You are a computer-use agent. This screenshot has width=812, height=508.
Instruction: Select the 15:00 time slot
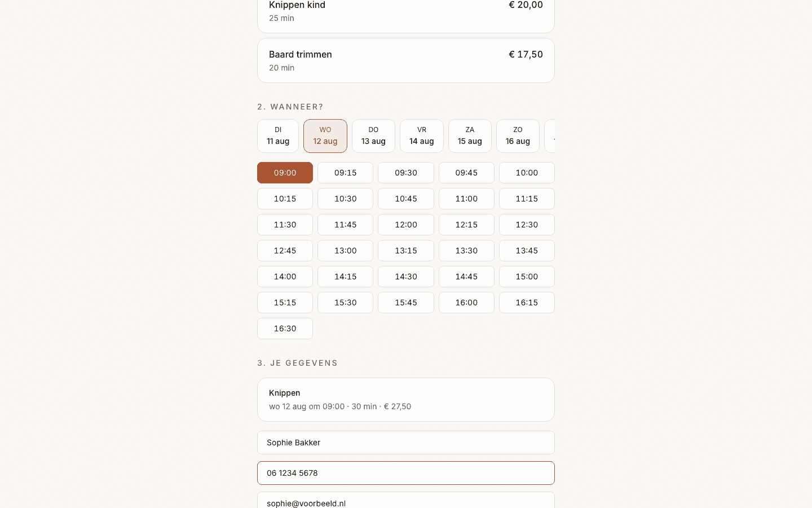click(527, 277)
